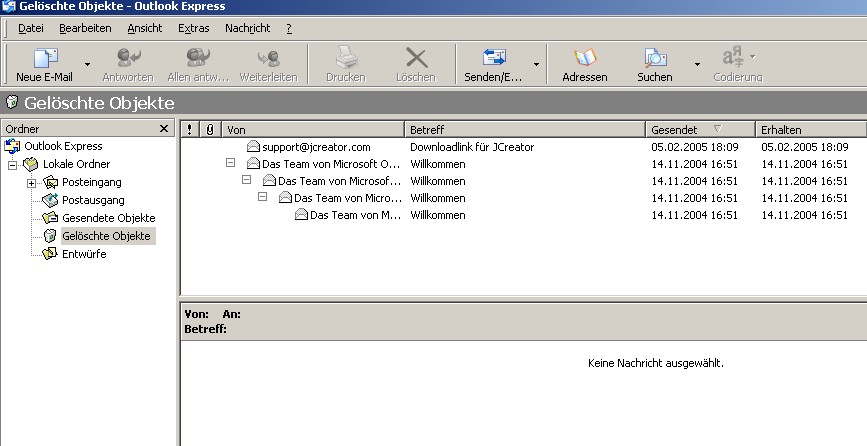
Task: Open the Ansicht menu
Action: [145, 28]
